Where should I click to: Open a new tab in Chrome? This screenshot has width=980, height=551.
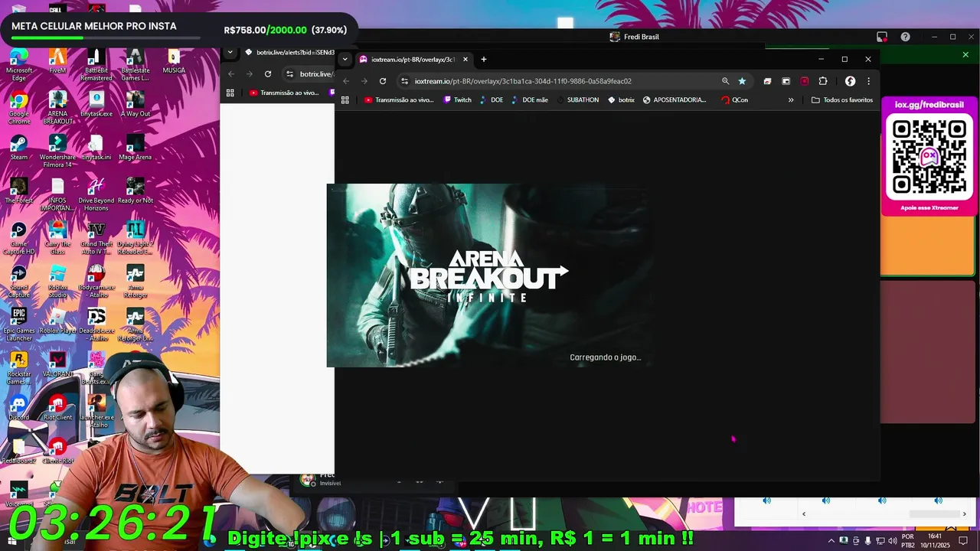[483, 60]
